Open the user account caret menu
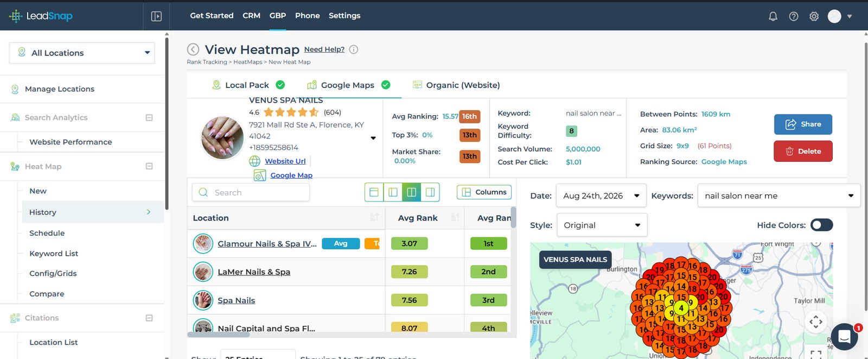The width and height of the screenshot is (868, 359). (x=850, y=16)
